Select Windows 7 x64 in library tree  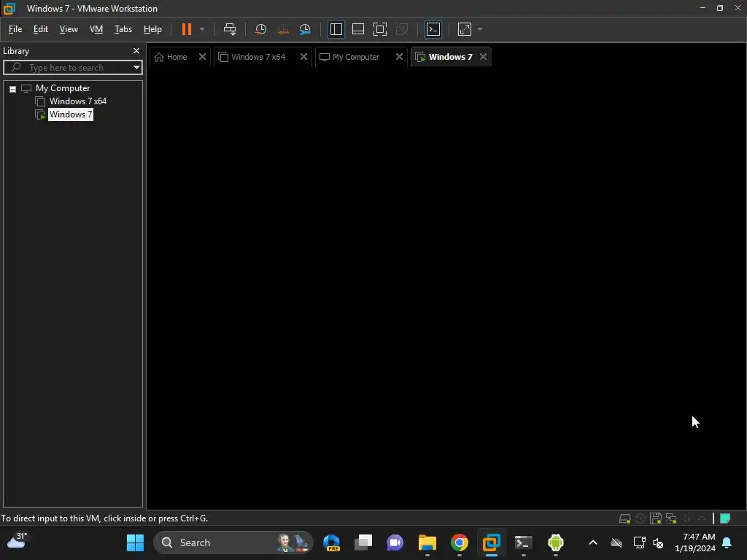77,101
